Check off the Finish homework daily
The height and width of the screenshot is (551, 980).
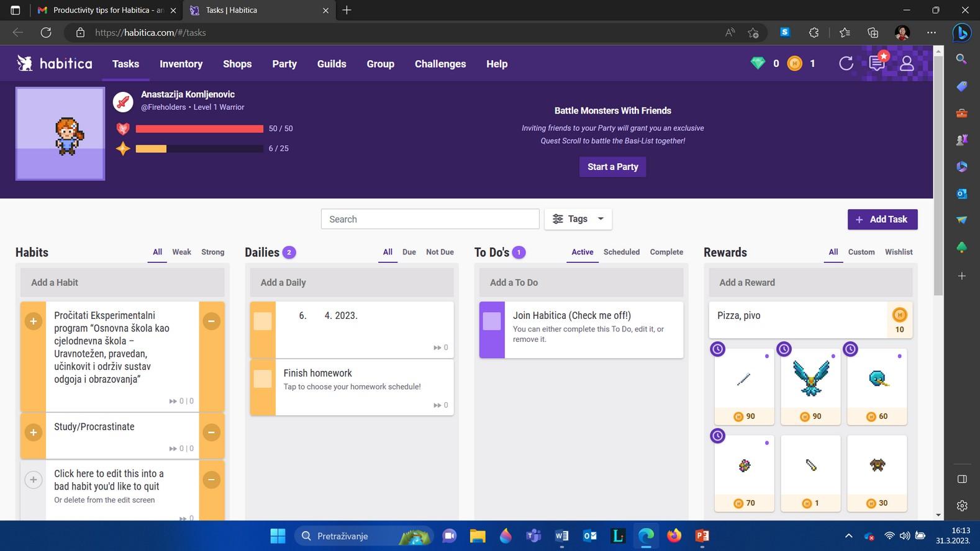click(263, 379)
